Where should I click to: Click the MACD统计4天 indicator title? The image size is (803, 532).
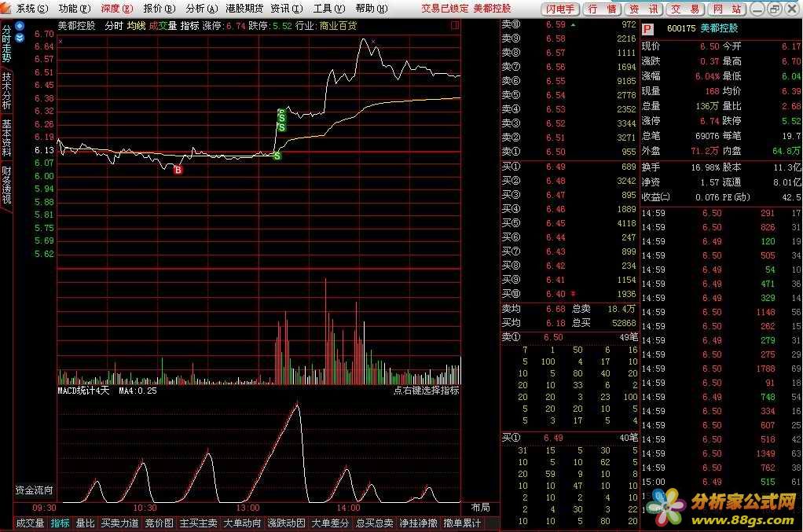coord(83,391)
